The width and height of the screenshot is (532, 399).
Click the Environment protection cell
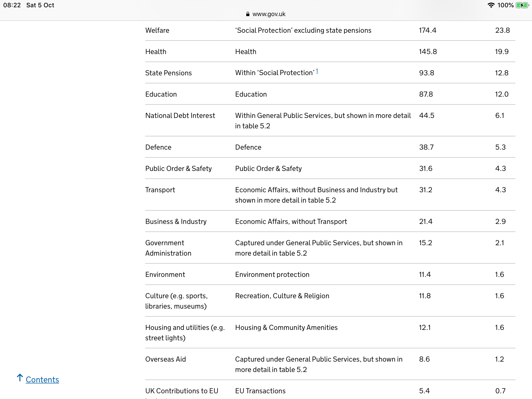tap(272, 275)
